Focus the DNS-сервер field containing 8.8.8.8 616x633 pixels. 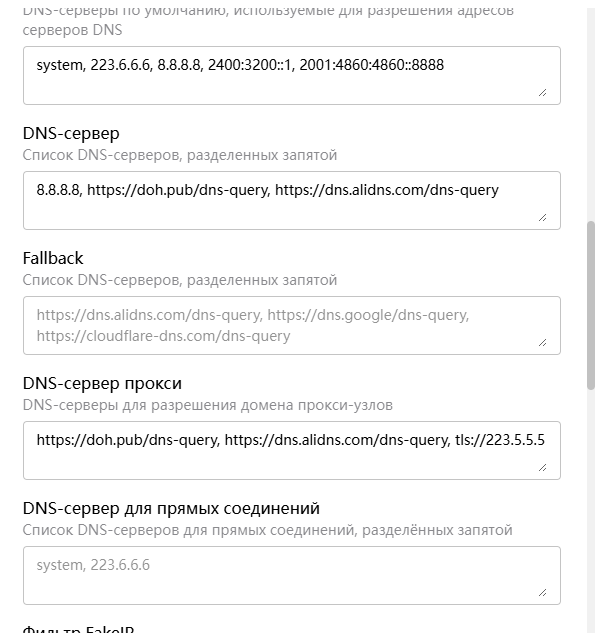tap(292, 201)
